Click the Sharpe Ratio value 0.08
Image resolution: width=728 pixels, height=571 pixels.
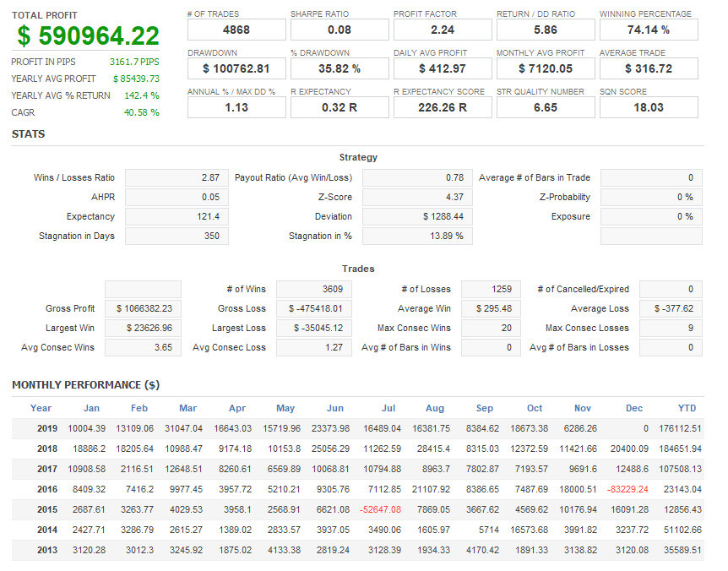[340, 30]
